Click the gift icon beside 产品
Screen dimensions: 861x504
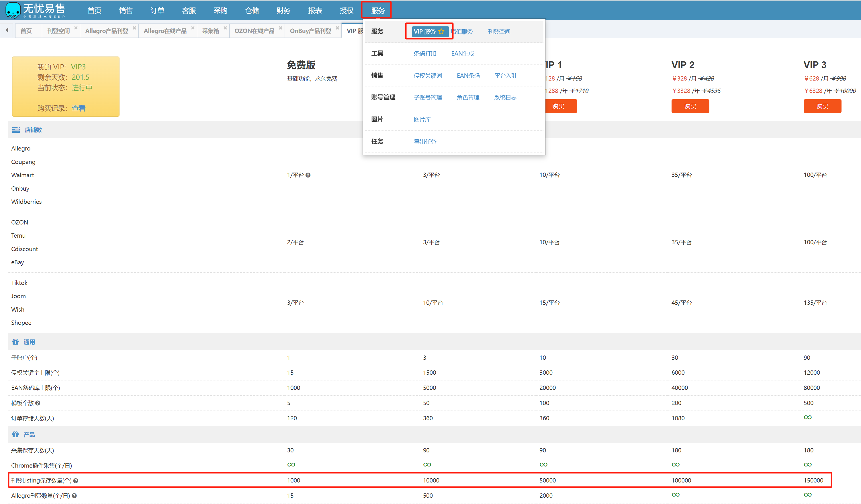15,435
